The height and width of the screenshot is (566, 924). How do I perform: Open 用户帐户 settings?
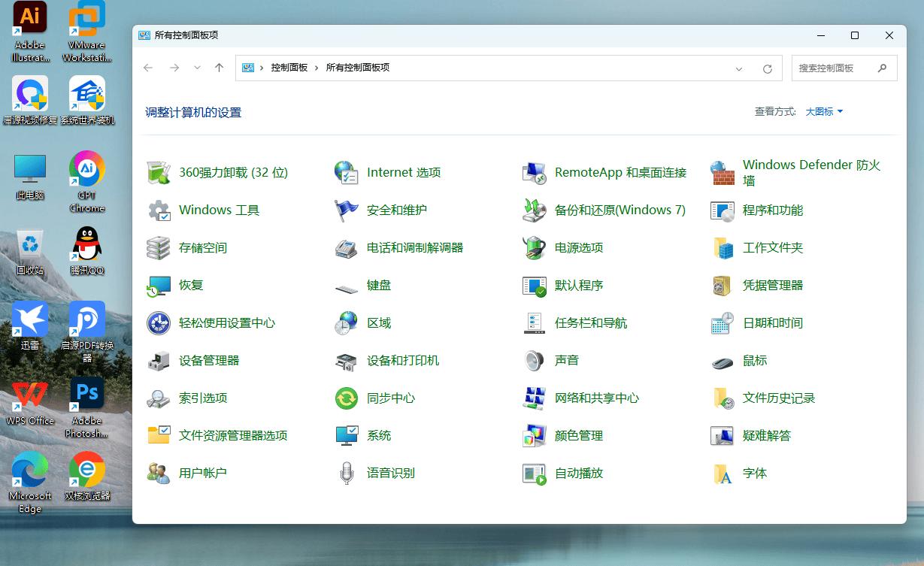click(204, 473)
